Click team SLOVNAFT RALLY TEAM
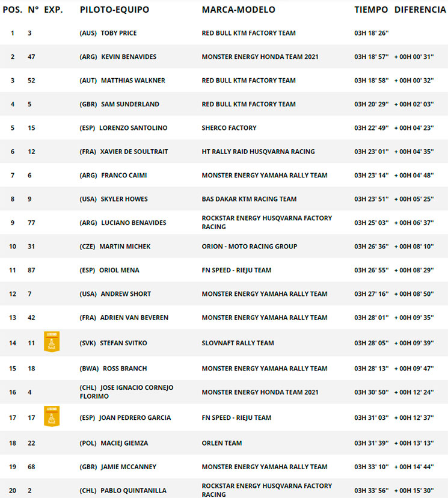This screenshot has width=448, height=498. click(238, 343)
